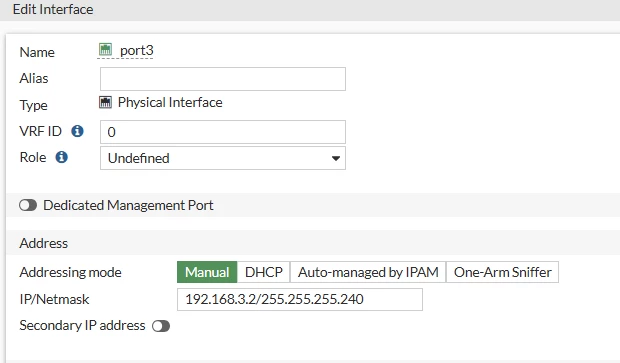Viewport: 620px width, 363px height.
Task: Choose Auto-managed by IPAM addressing mode
Action: (368, 272)
